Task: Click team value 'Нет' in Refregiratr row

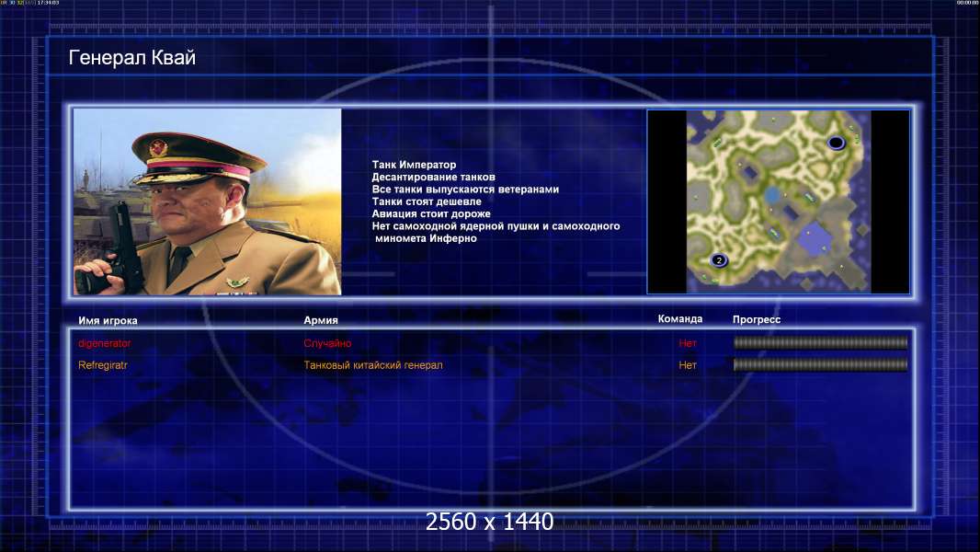Action: click(x=688, y=365)
